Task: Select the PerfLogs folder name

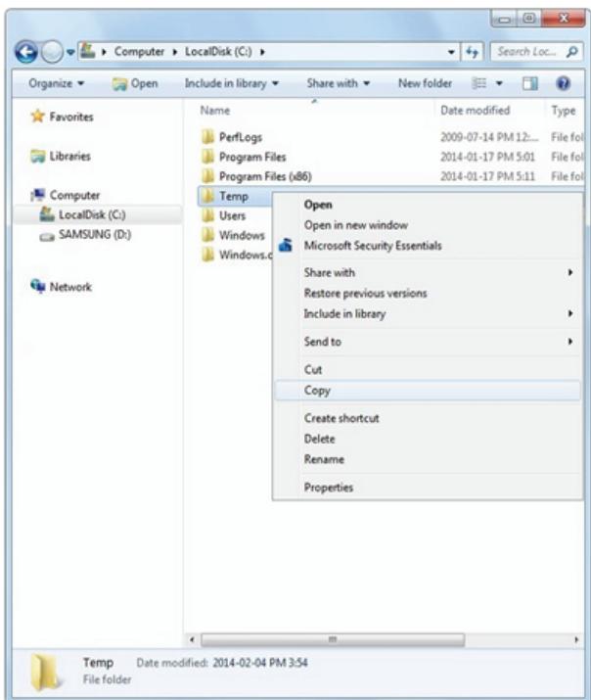Action: tap(241, 137)
